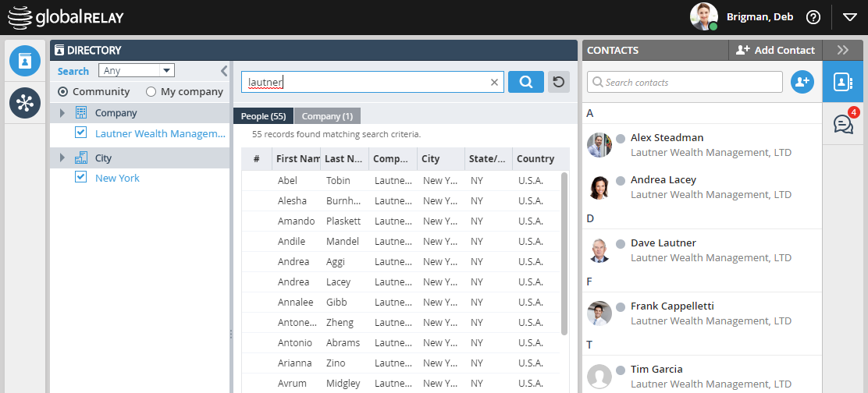Click the Add Contact button
The width and height of the screenshot is (868, 393).
(775, 50)
